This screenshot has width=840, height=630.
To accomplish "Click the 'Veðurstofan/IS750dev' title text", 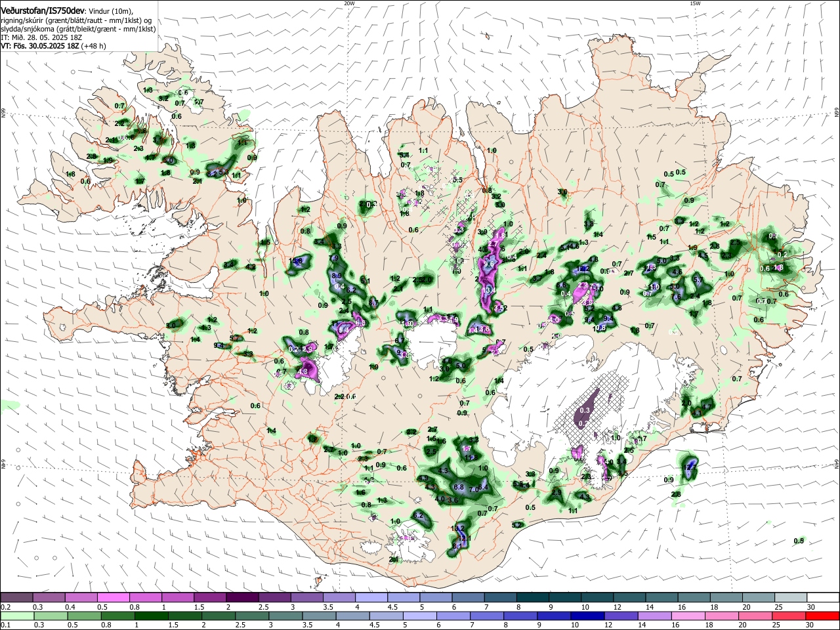I will (43, 11).
